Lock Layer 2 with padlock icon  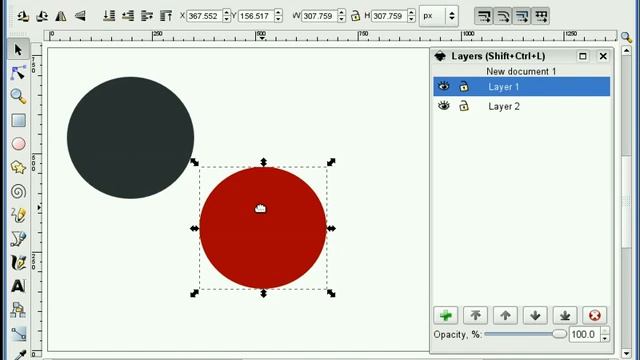[x=464, y=106]
